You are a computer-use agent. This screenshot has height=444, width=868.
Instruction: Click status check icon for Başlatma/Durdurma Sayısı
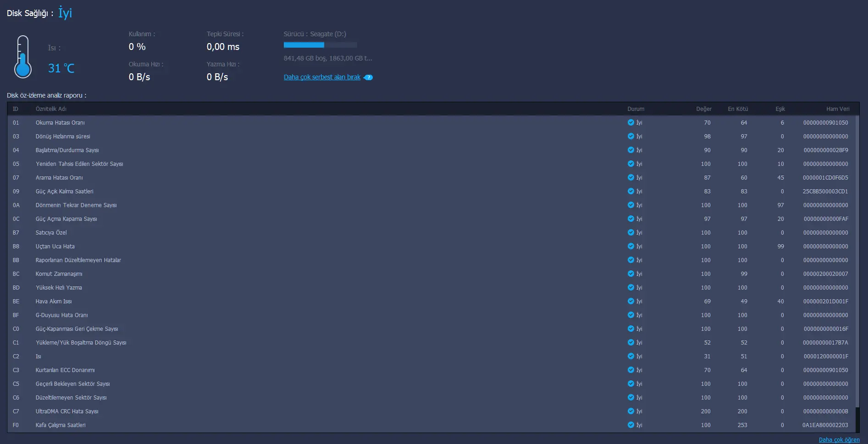coord(631,150)
